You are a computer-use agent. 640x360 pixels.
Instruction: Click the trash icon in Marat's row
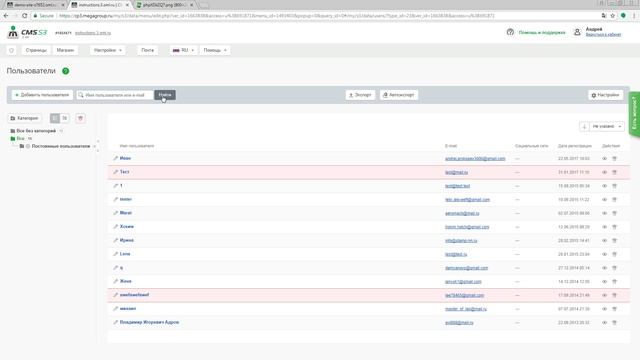click(x=614, y=213)
